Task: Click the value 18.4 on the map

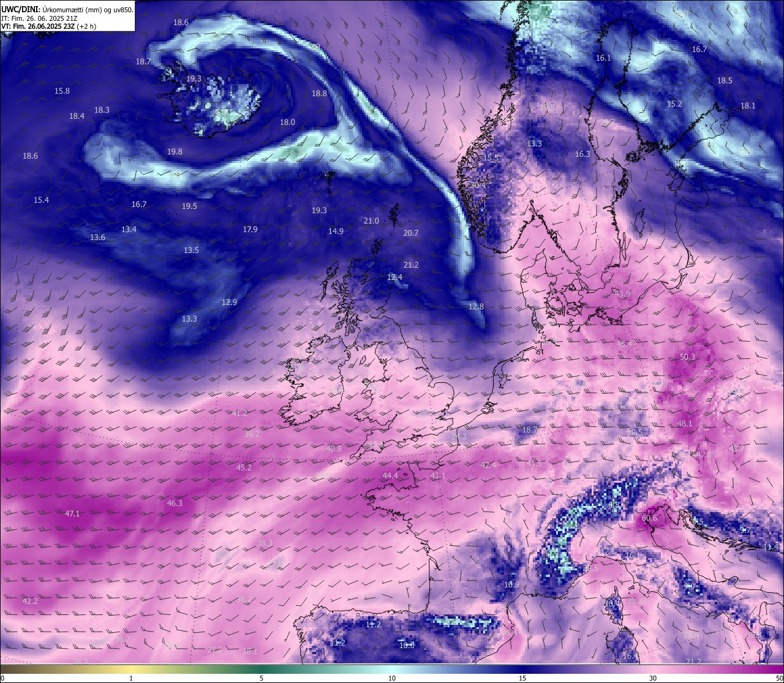Action: pyautogui.click(x=77, y=116)
